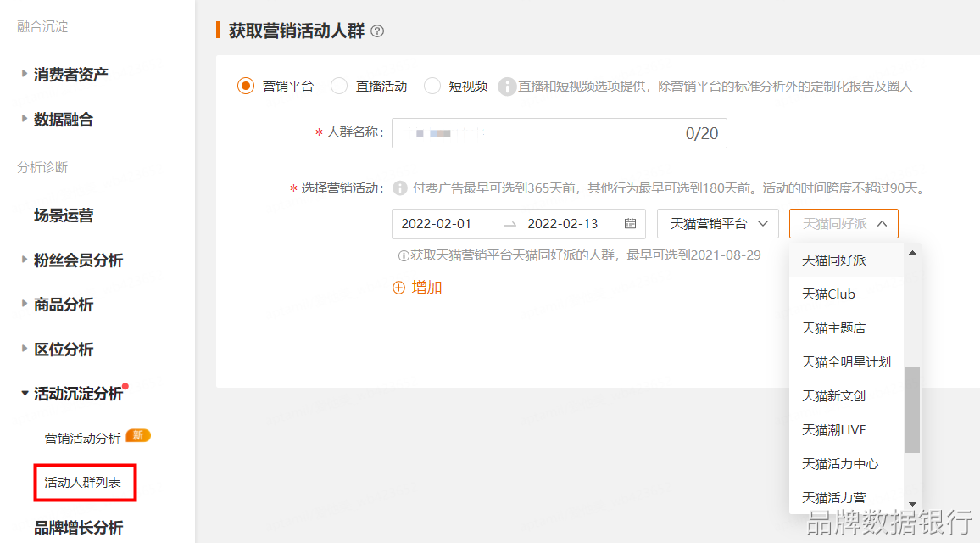Click info icon before 付费广告 hint

coord(400,188)
